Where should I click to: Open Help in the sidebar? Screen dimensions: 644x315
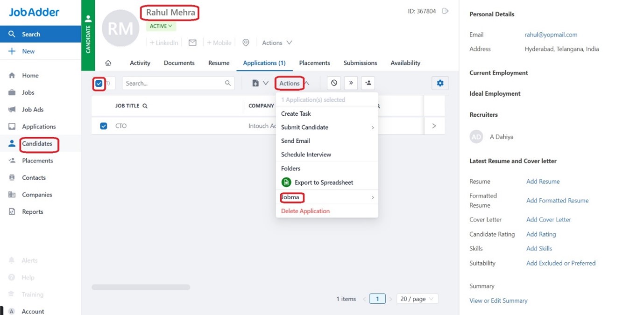28,277
